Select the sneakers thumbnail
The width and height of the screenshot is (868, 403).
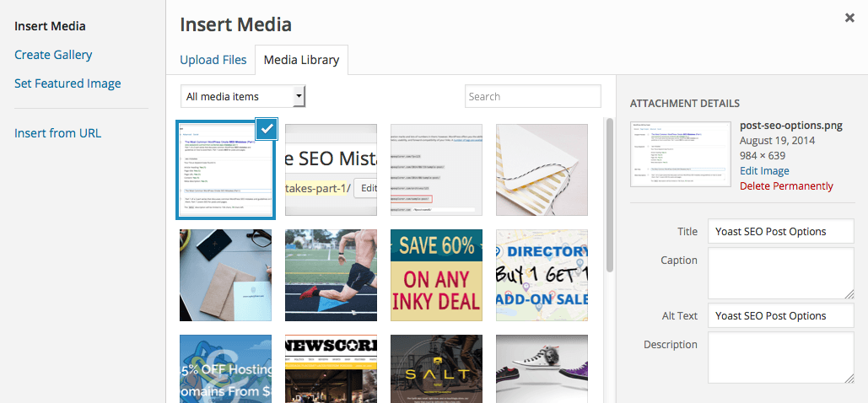(542, 368)
